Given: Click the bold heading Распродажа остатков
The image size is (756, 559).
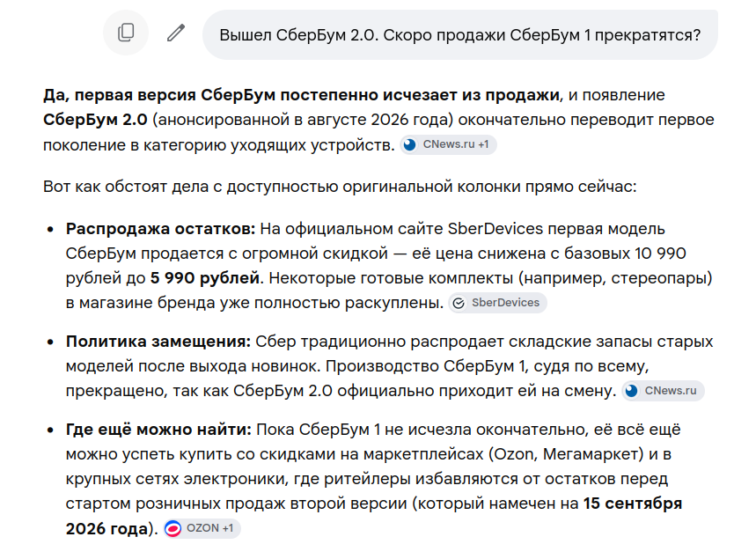Looking at the screenshot, I should (x=160, y=229).
